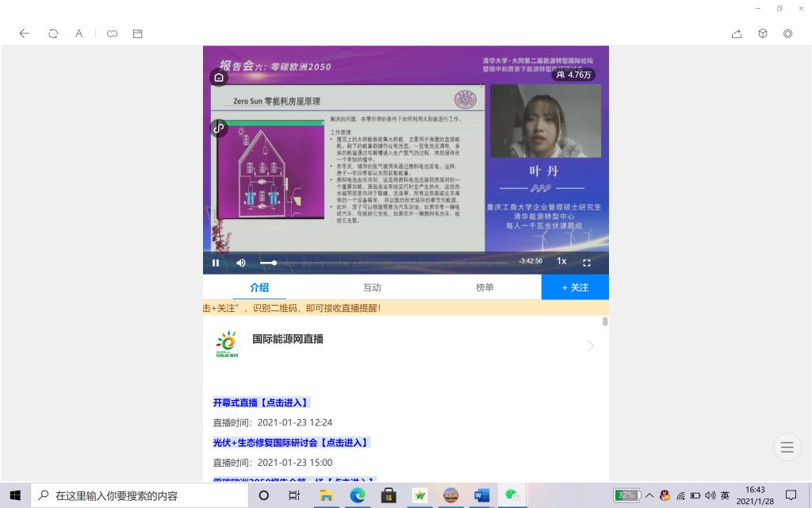Click the volume slider in the player

tap(268, 263)
